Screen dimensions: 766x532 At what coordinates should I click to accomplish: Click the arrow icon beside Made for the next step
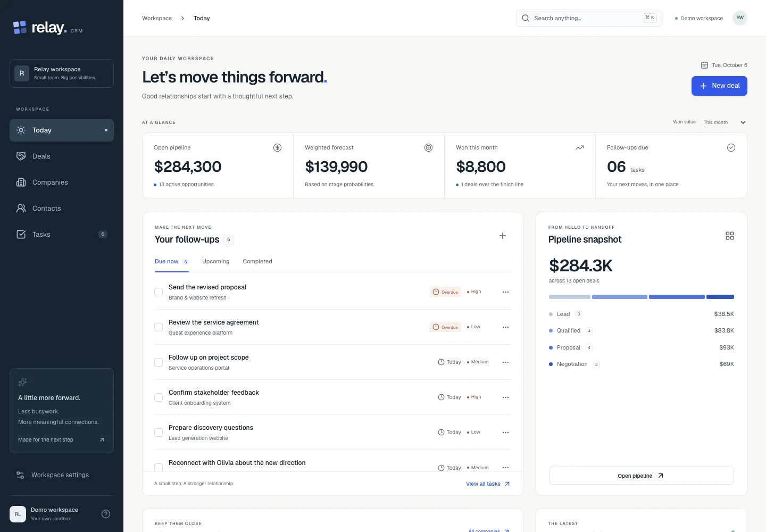102,440
